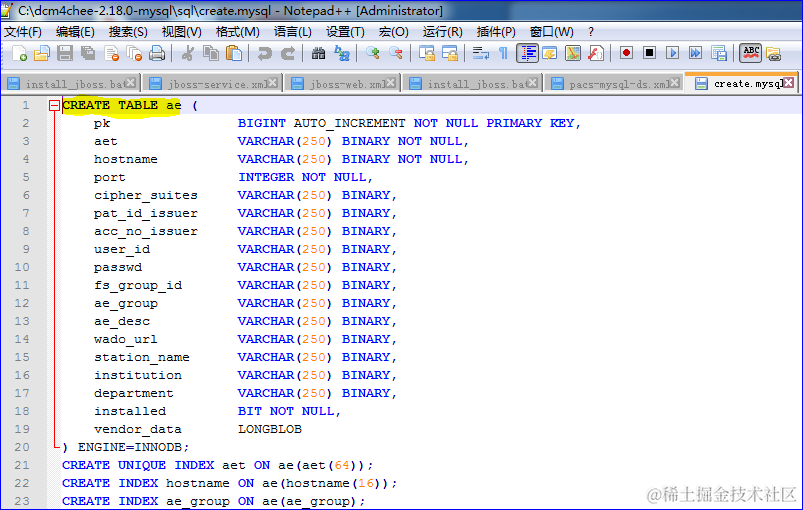
Task: Click "ENGINE=INNODB;" on line 20
Action: click(x=134, y=447)
